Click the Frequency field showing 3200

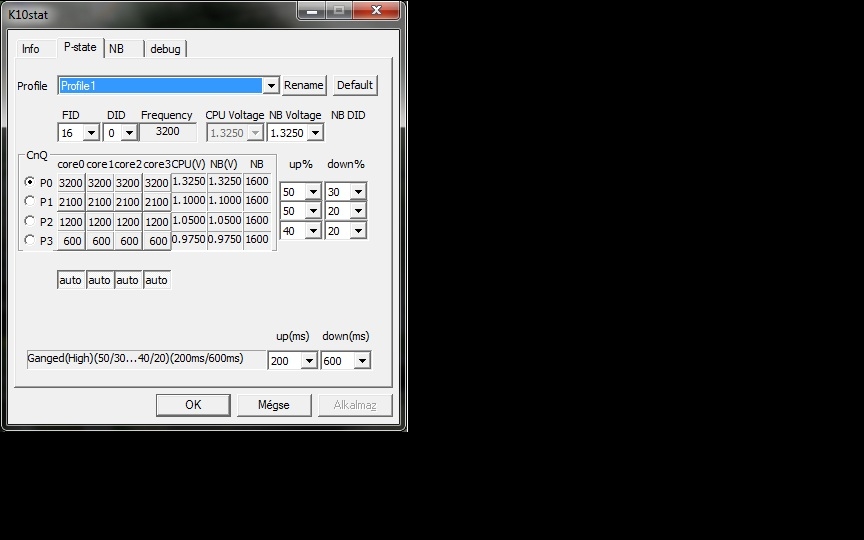tap(168, 132)
